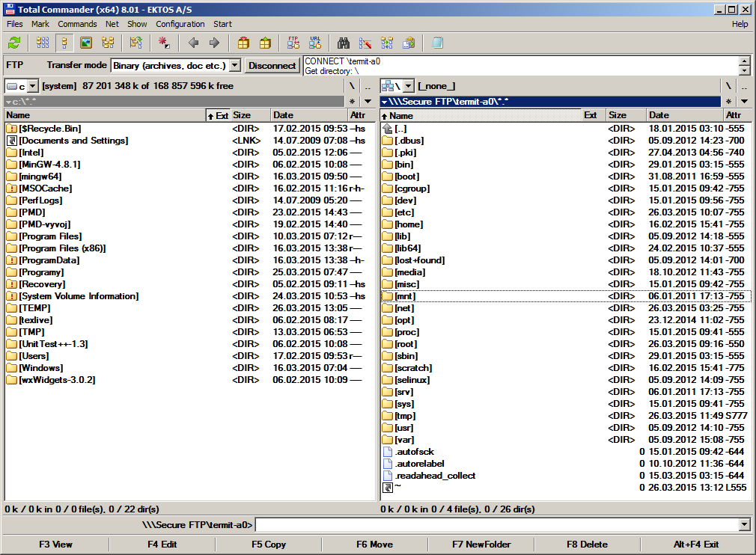756x555 pixels.
Task: Open the Configuration menu
Action: (x=180, y=24)
